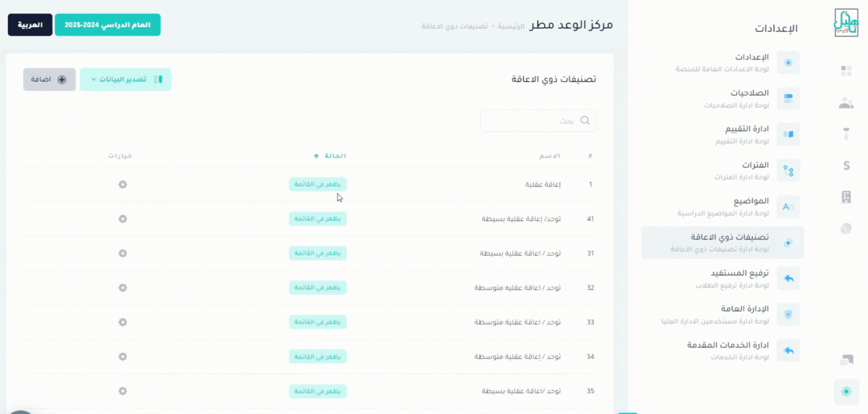
Task: Expand the تصدير البيانات export dropdown
Action: (x=125, y=80)
